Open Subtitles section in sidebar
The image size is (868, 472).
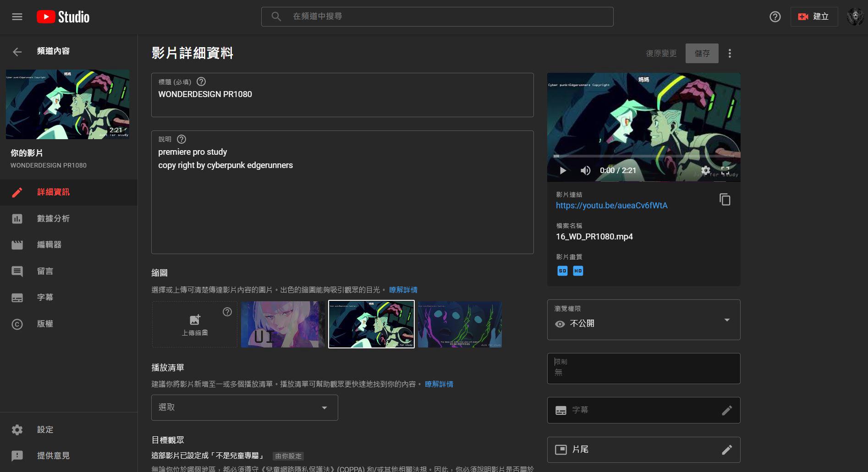(x=69, y=298)
